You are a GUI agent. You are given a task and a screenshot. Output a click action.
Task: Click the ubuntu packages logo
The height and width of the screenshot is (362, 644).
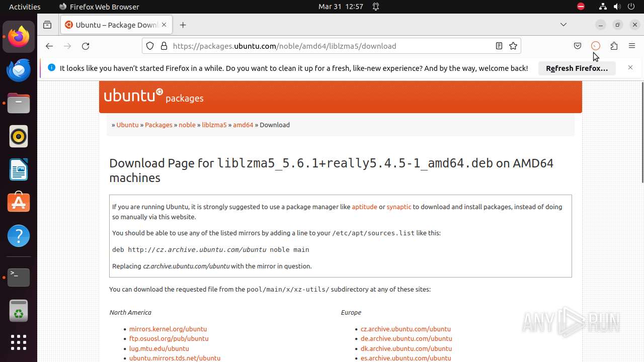153,96
